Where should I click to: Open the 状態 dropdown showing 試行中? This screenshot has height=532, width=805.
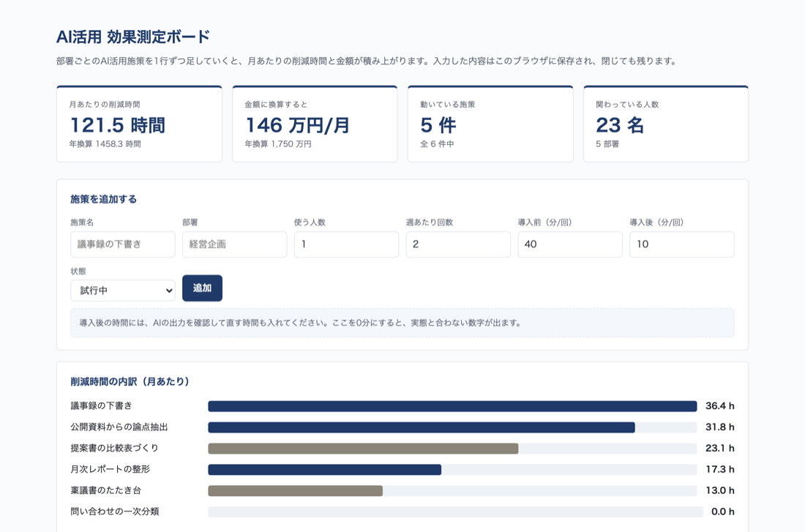[123, 291]
